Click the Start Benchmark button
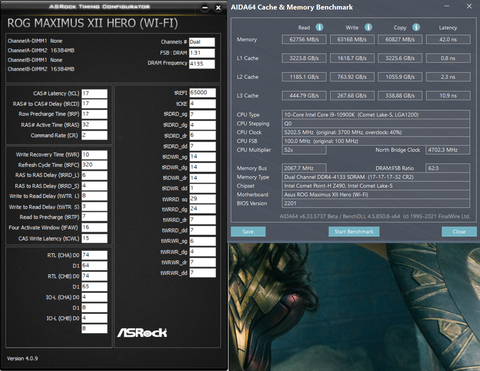480x371 pixels. coord(354,232)
